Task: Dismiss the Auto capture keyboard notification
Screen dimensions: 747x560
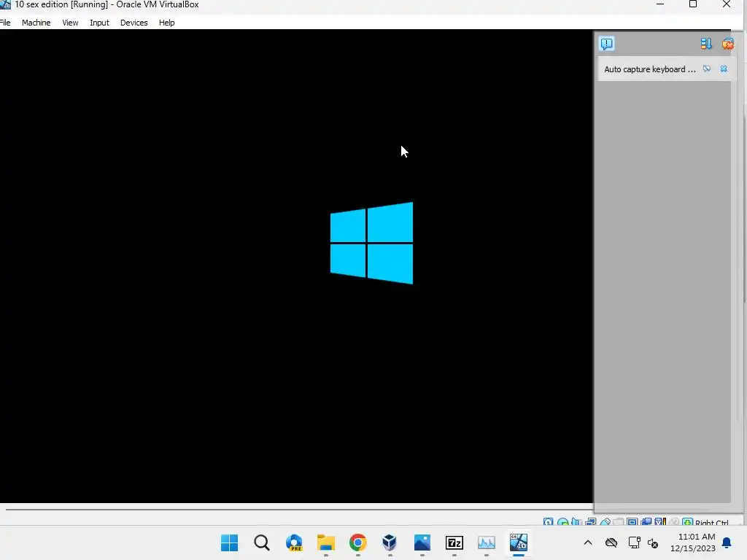Action: point(724,69)
